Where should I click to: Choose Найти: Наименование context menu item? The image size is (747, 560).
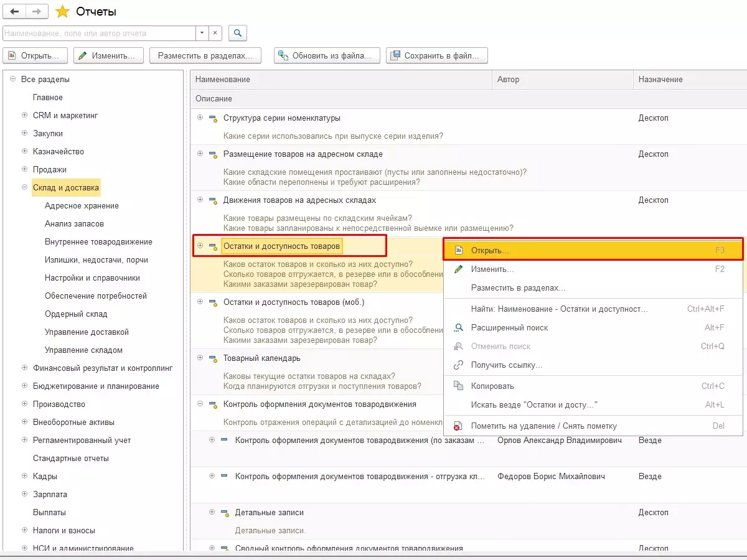point(593,309)
